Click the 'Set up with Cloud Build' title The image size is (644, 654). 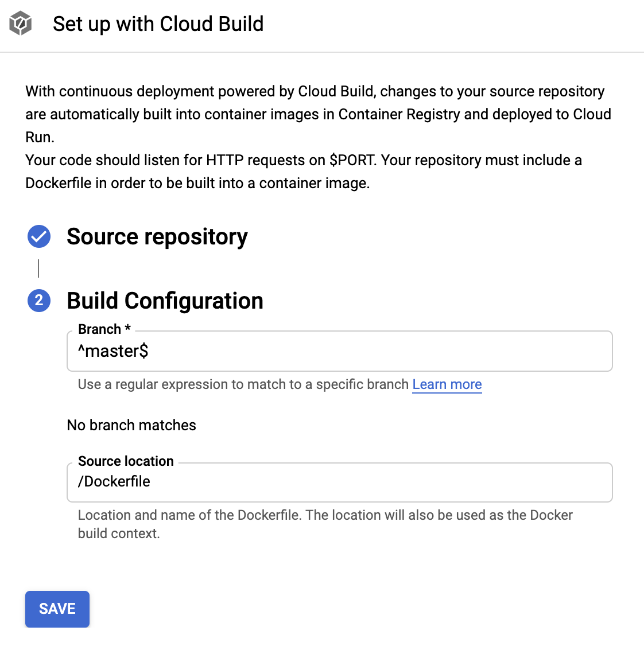(x=158, y=24)
